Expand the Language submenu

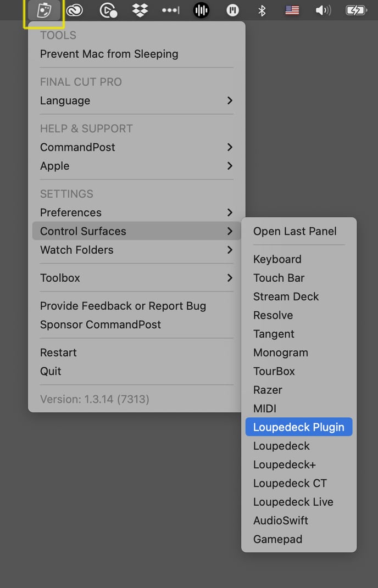[65, 100]
